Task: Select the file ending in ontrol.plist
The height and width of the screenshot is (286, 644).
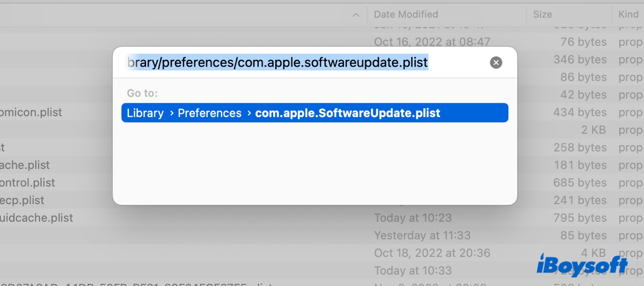Action: pyautogui.click(x=28, y=183)
